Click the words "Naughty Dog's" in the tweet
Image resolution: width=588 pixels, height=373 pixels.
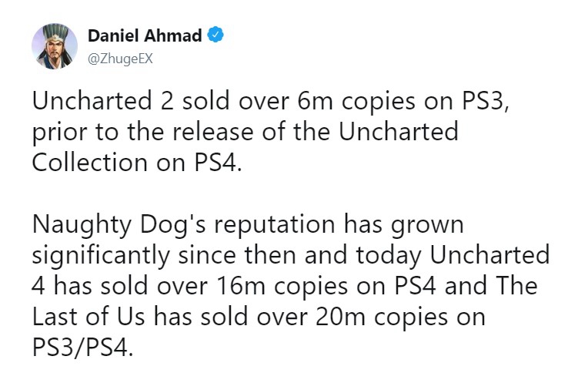click(x=119, y=224)
